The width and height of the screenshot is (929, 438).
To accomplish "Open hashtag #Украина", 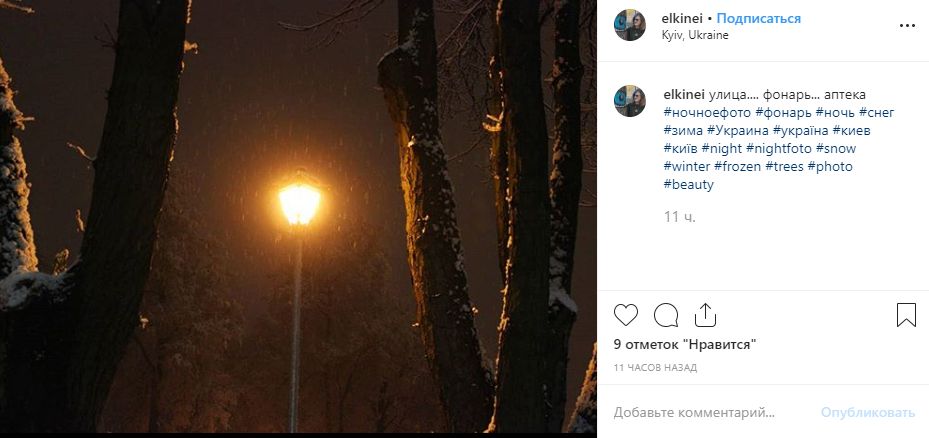I will pos(738,130).
